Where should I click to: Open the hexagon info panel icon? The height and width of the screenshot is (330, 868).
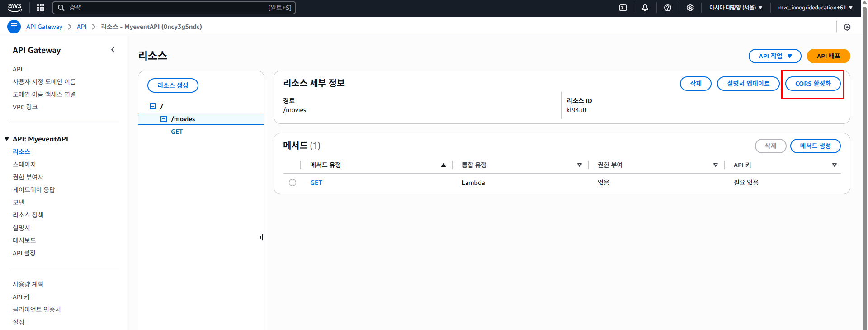pyautogui.click(x=847, y=27)
